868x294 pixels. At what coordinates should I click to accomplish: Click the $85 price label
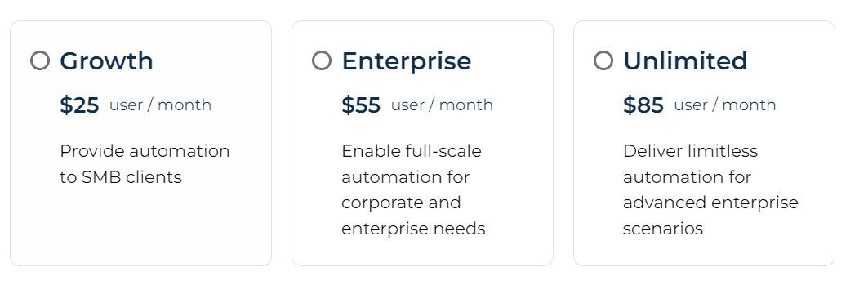pos(643,105)
